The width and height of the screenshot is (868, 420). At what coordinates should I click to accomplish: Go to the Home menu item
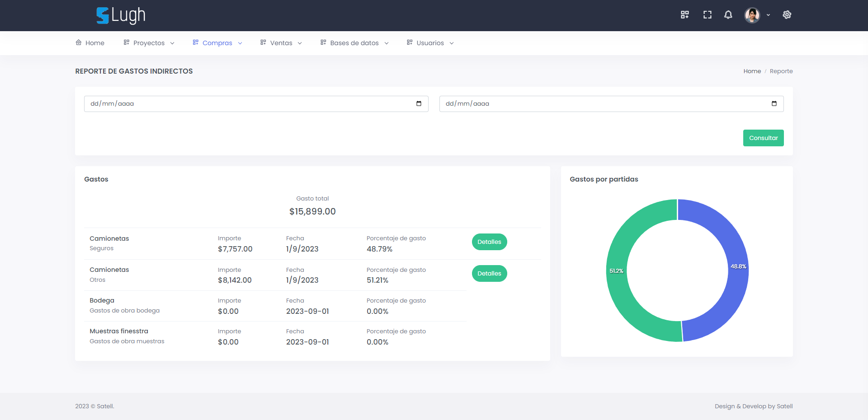[90, 43]
